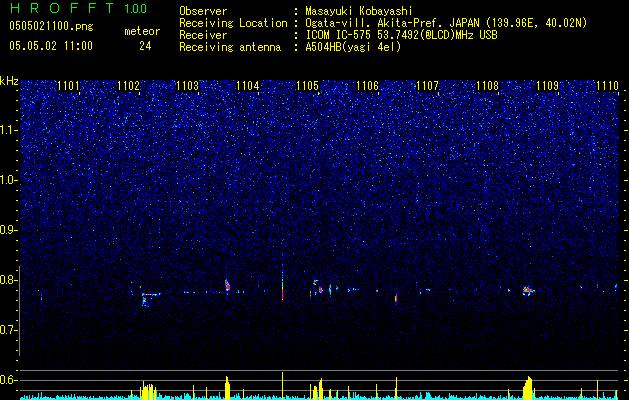Screen dimensions: 629x400
Task: Select the Ogata-vill. Akita-Pref. JAPAN location text
Action: tap(446, 23)
